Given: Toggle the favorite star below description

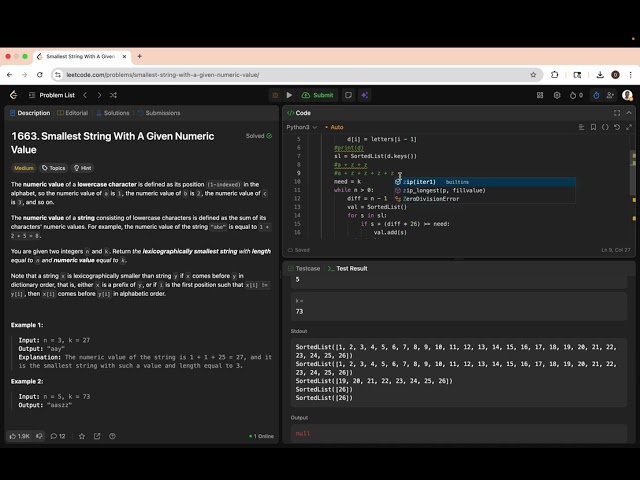Looking at the screenshot, I should coord(82,436).
